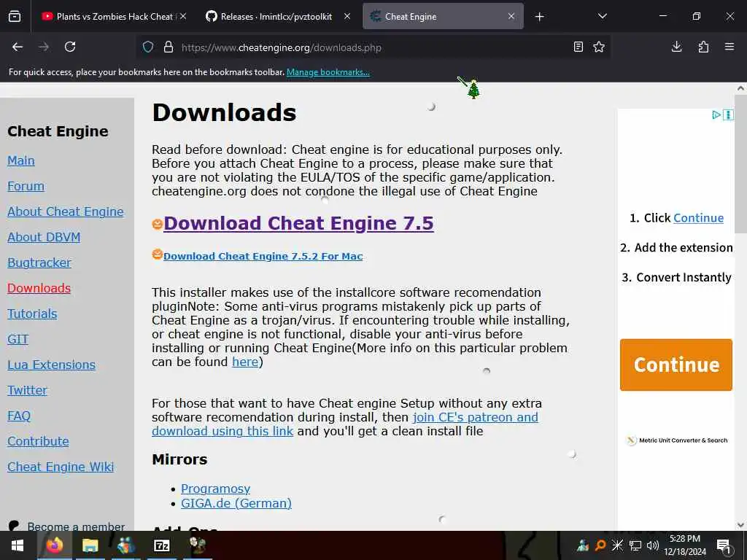This screenshot has width=747, height=560.
Task: Open a new browser tab
Action: pyautogui.click(x=539, y=17)
